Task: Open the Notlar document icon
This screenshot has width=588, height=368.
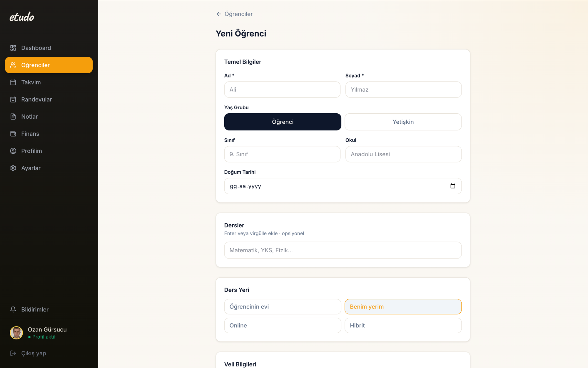Action: pos(13,117)
